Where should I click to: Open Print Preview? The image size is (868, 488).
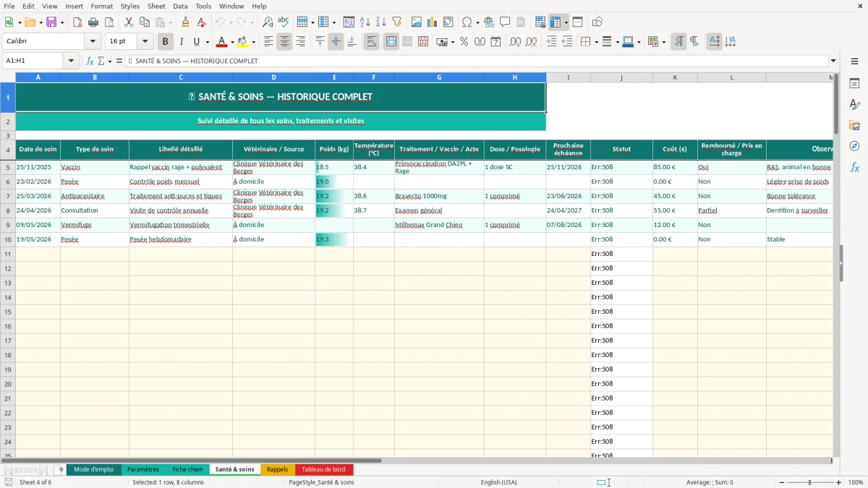pyautogui.click(x=109, y=22)
